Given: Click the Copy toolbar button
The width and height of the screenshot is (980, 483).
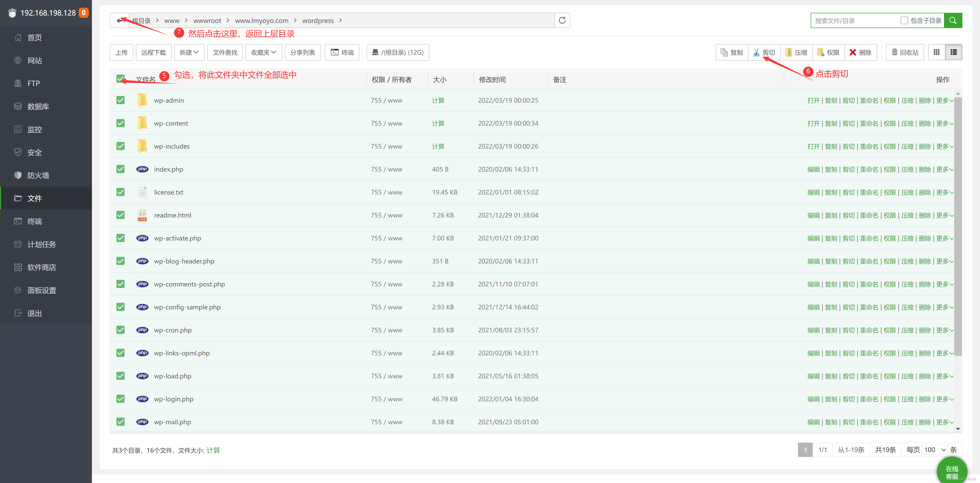Looking at the screenshot, I should [x=732, y=53].
